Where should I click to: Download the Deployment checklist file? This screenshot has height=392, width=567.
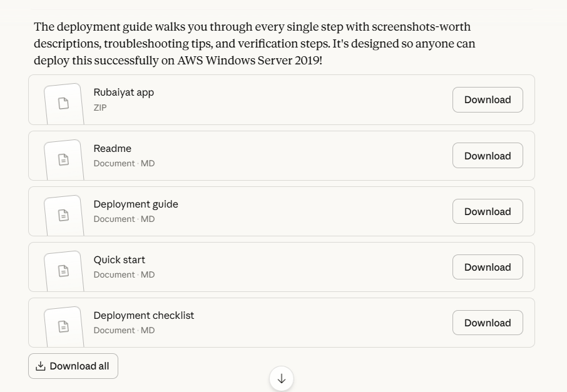[x=488, y=323]
